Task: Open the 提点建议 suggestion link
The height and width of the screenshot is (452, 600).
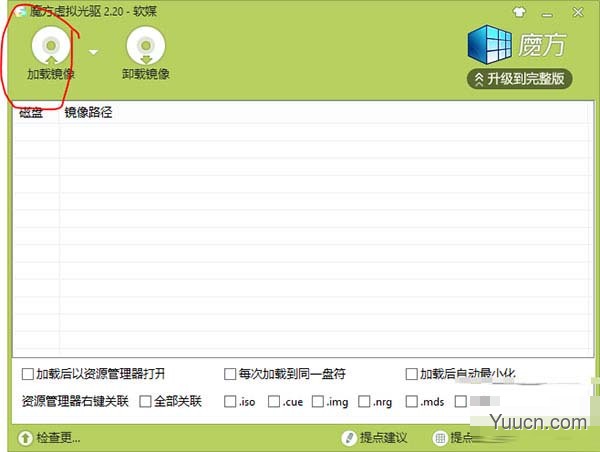Action: [x=383, y=437]
